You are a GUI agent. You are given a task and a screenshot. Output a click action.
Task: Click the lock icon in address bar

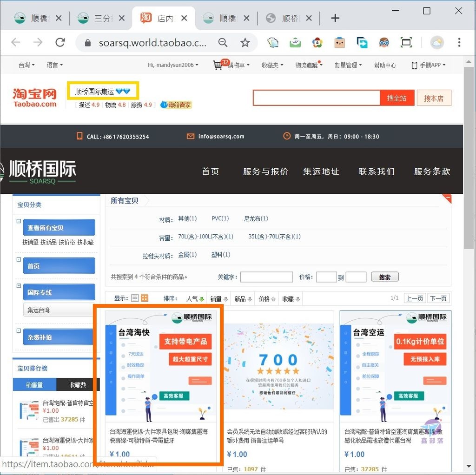88,43
